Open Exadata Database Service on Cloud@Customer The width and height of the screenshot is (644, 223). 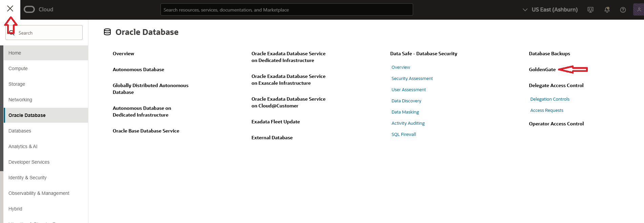(288, 102)
